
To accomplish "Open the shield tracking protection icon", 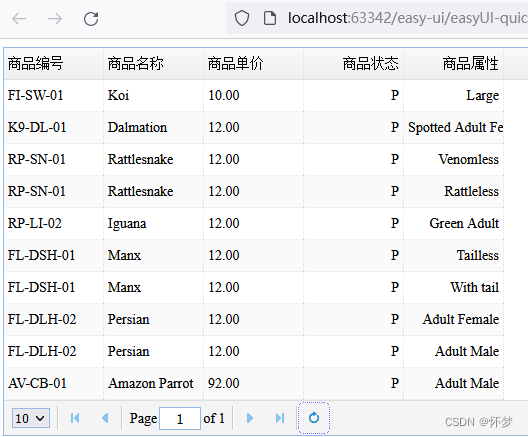I will (242, 18).
